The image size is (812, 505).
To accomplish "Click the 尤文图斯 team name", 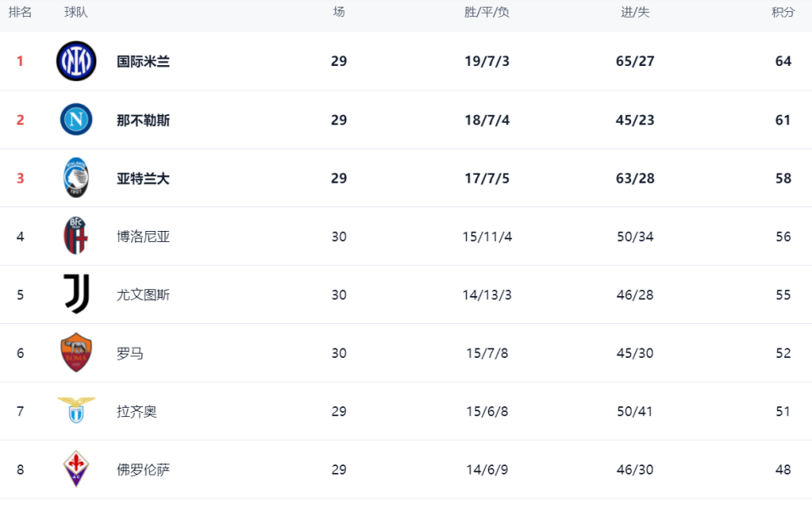I will coord(143,295).
